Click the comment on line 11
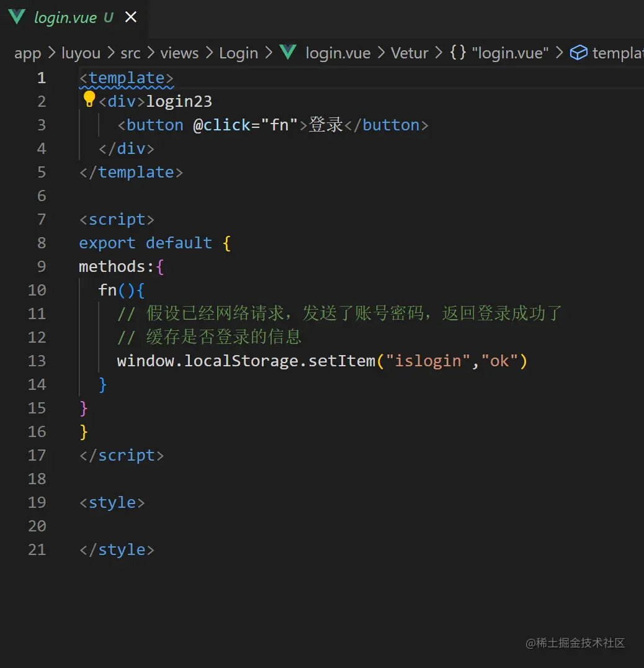The image size is (644, 668). (339, 314)
